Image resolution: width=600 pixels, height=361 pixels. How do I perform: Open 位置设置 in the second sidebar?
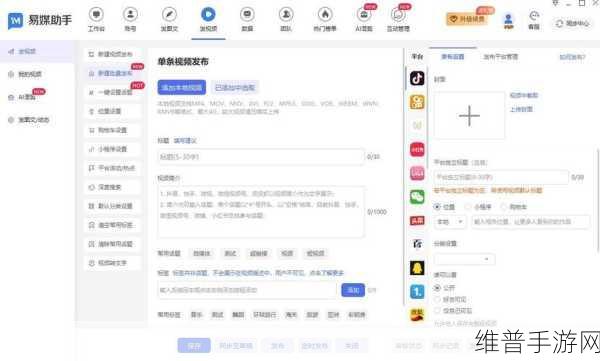tap(112, 111)
